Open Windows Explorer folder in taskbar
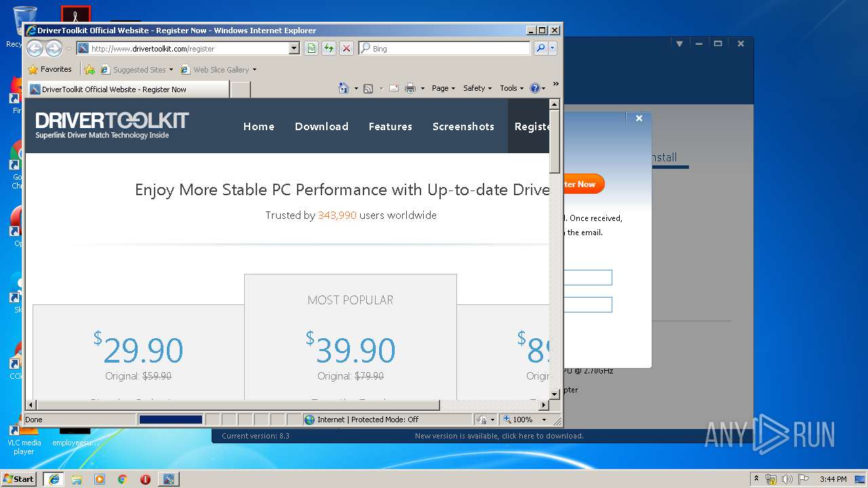 point(77,479)
